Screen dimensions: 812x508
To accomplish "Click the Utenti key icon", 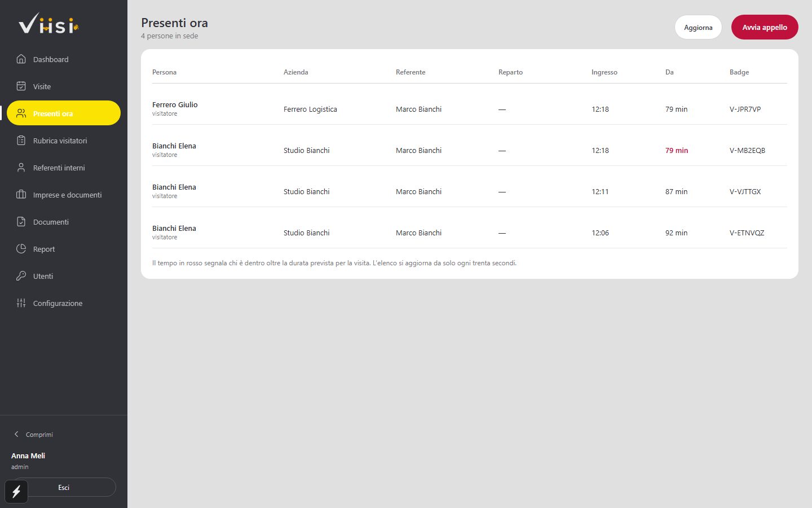I will point(21,275).
